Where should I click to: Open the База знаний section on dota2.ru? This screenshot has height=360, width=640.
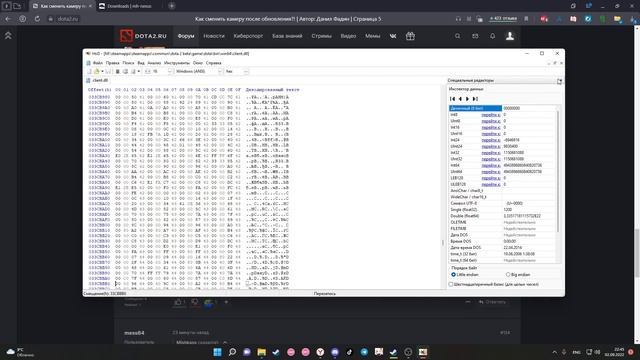pyautogui.click(x=287, y=36)
